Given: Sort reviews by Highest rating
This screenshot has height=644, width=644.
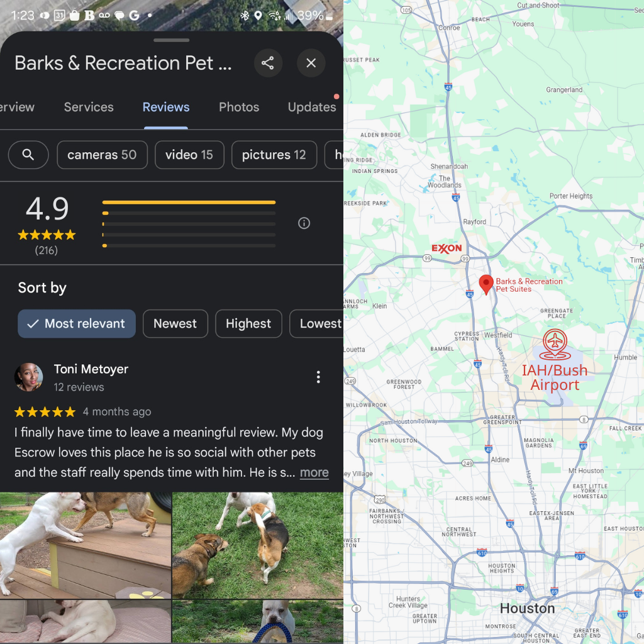Looking at the screenshot, I should (248, 324).
